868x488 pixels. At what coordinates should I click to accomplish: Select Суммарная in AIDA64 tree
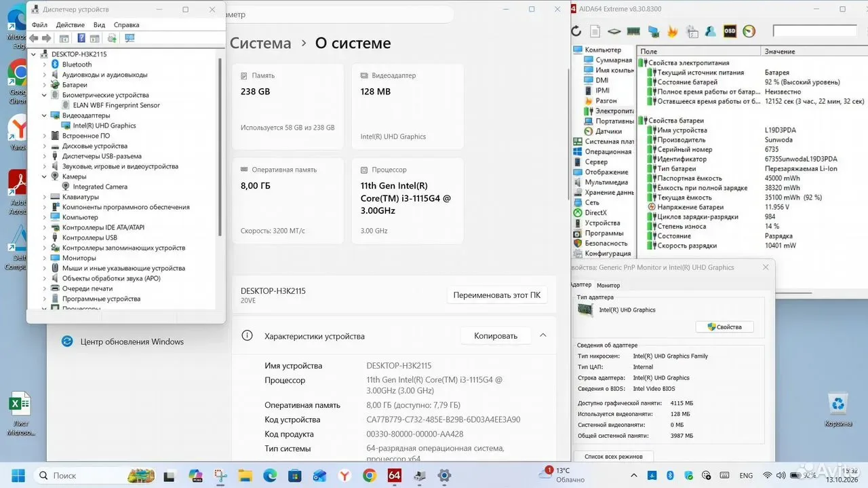click(x=614, y=60)
